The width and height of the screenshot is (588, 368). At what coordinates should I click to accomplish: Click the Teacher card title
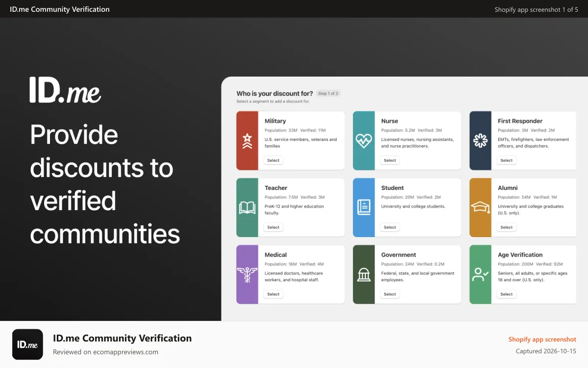pyautogui.click(x=276, y=188)
